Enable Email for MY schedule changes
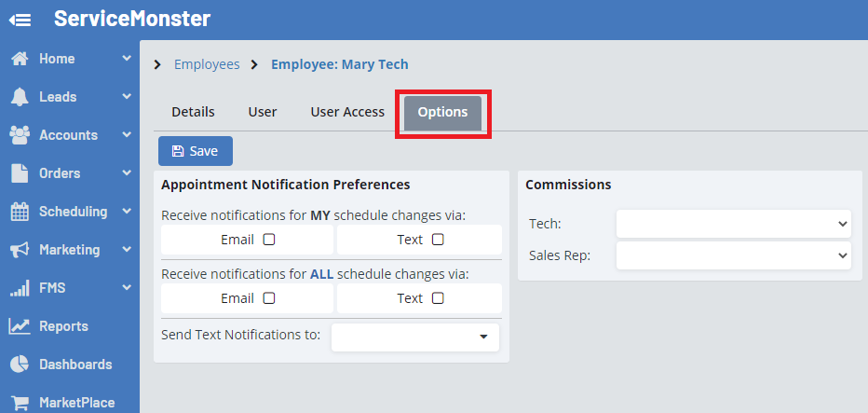The width and height of the screenshot is (868, 413). [269, 240]
